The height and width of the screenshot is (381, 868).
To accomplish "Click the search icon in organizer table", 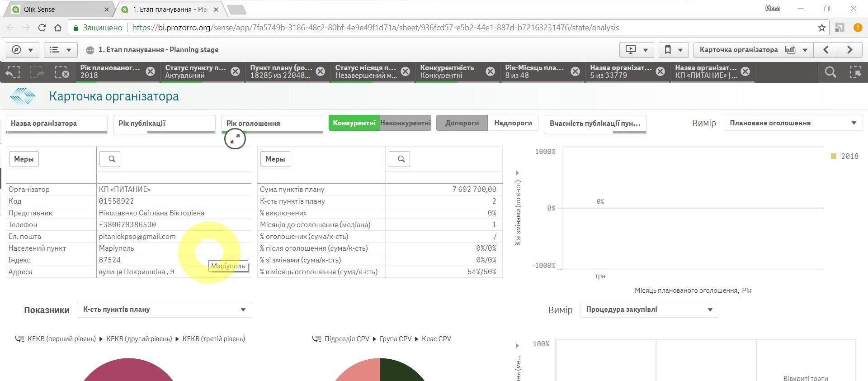I will pos(110,159).
